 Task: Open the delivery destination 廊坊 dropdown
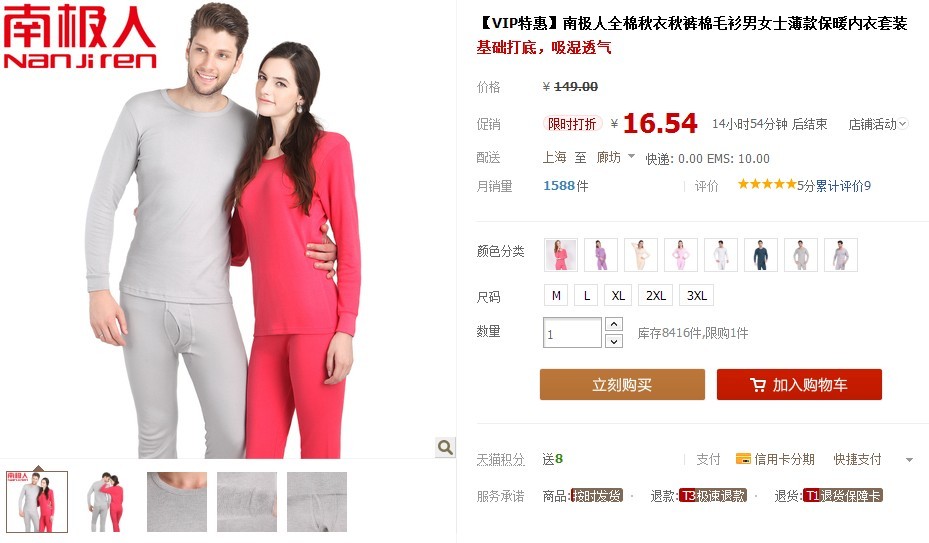616,157
